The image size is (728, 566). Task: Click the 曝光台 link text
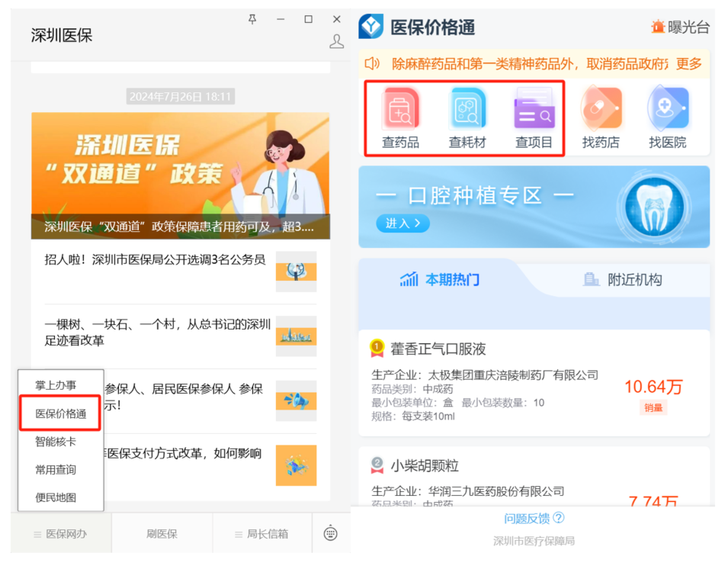688,27
